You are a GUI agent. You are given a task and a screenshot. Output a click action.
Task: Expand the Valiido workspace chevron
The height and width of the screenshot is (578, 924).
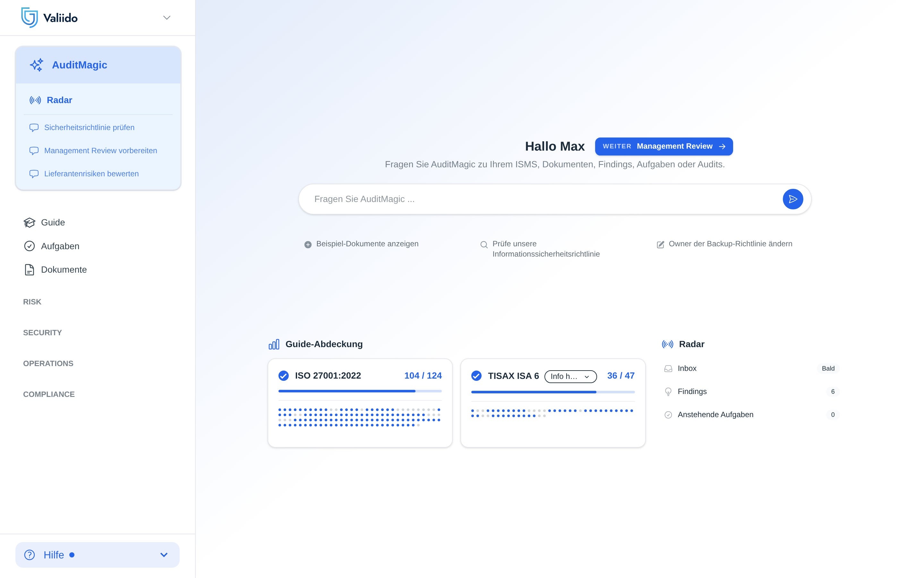click(x=167, y=18)
